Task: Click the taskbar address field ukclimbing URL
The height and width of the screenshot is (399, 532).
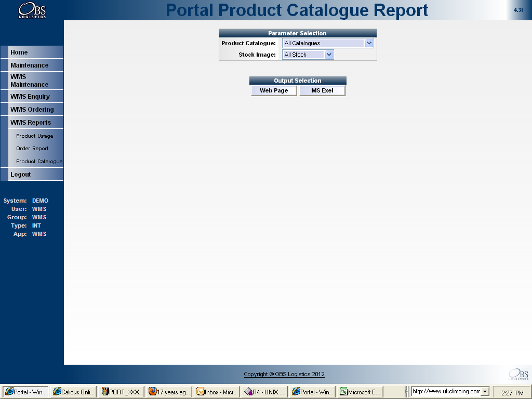Action: click(446, 392)
